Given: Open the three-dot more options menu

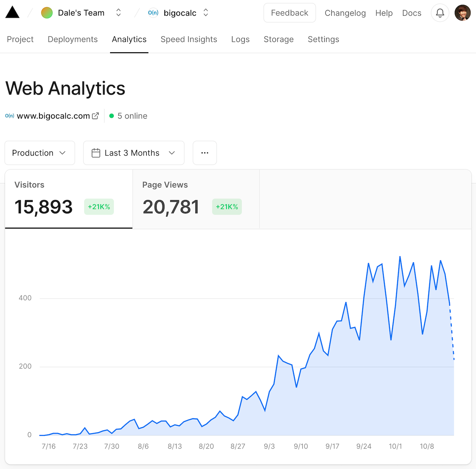Looking at the screenshot, I should (x=205, y=153).
